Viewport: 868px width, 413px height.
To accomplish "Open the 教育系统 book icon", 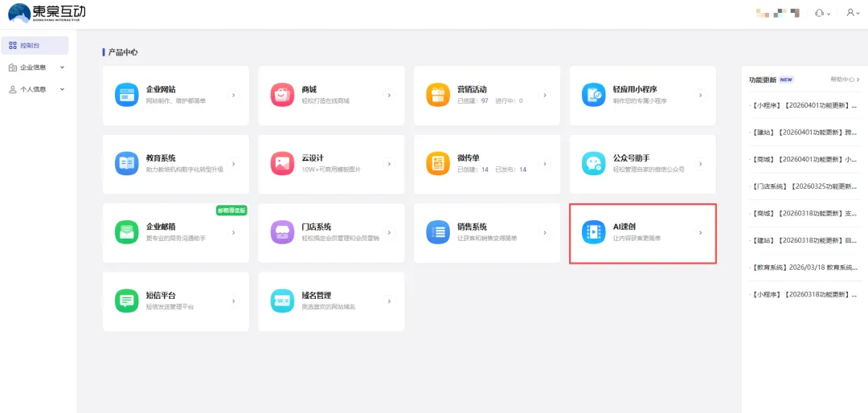I will pyautogui.click(x=127, y=164).
